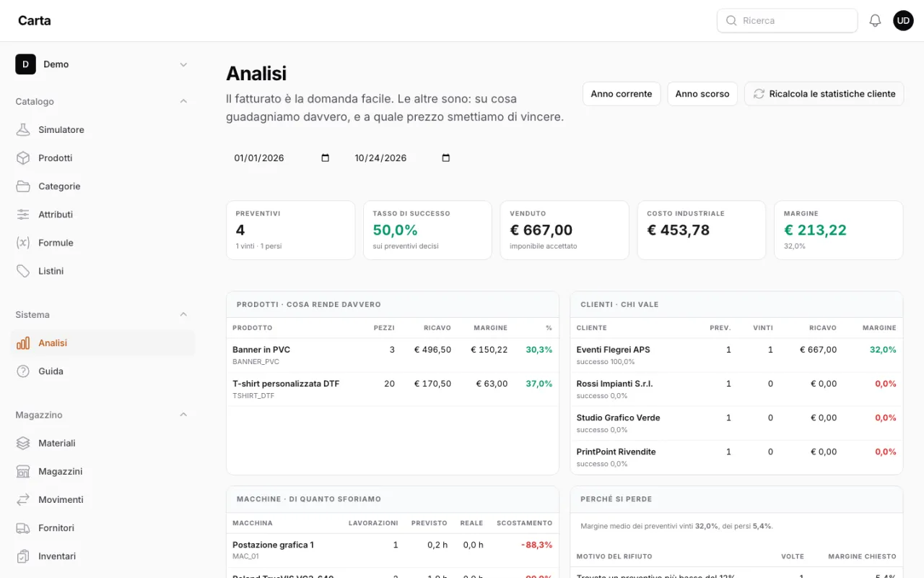Click the start date field 01/01/2026
Viewport: 924px width, 578px height.
(282, 158)
